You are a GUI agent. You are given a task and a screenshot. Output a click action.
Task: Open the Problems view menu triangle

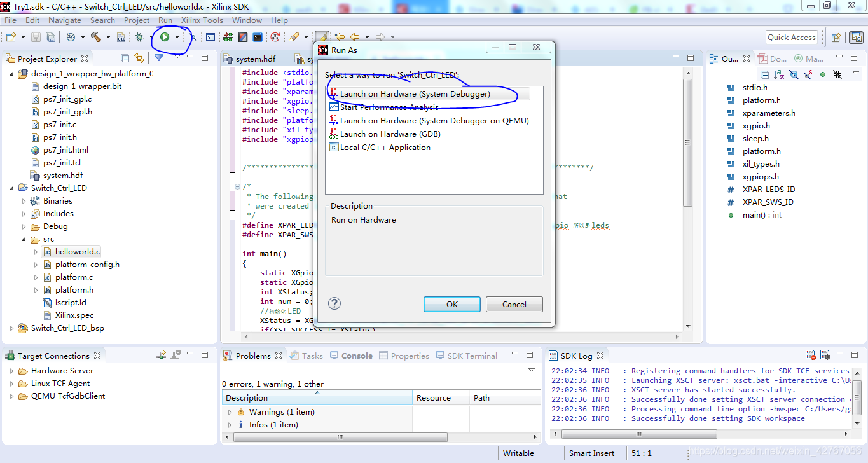pyautogui.click(x=532, y=370)
